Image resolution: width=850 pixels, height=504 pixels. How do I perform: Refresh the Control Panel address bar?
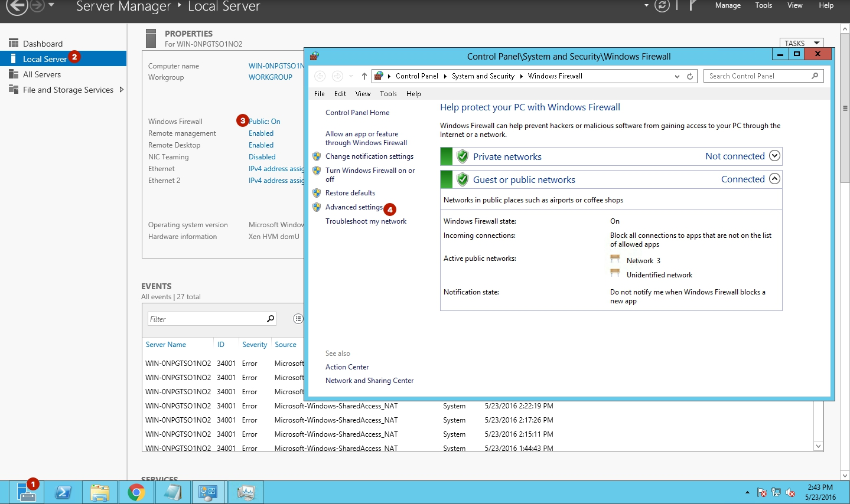click(690, 76)
